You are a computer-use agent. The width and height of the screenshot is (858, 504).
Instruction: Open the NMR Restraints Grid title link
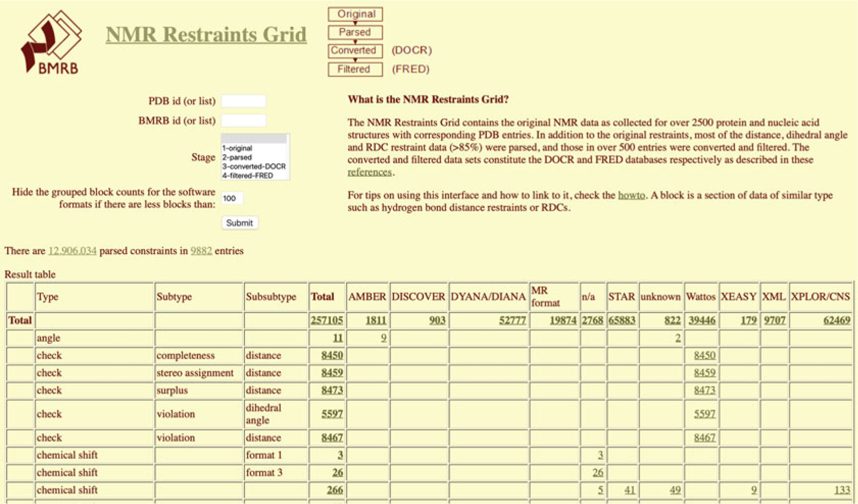pos(206,34)
